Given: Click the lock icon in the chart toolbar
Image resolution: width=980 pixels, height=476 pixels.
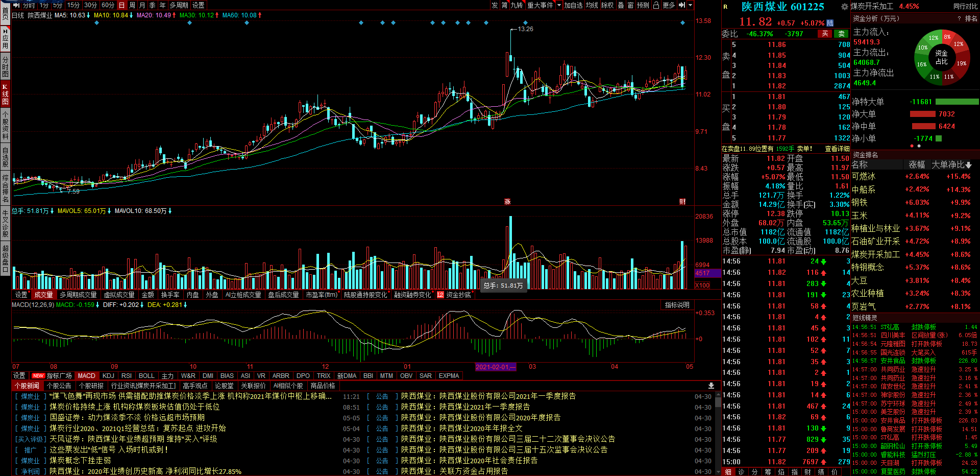Looking at the screenshot, I should (656, 5).
